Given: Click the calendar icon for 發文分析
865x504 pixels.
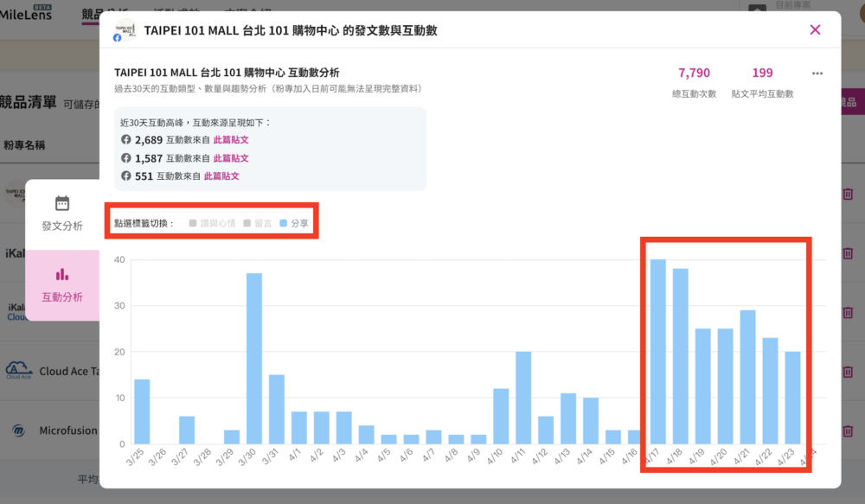Looking at the screenshot, I should pos(62,203).
